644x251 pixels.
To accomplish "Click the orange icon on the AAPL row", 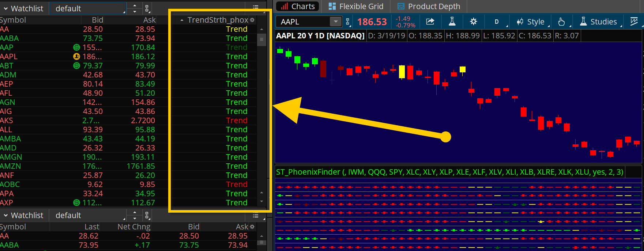I will tap(76, 56).
